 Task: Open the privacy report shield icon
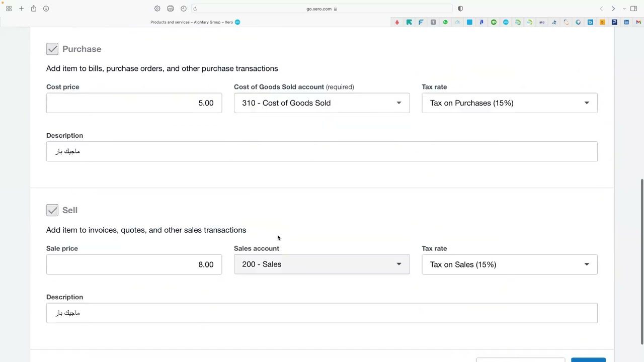pos(460,9)
